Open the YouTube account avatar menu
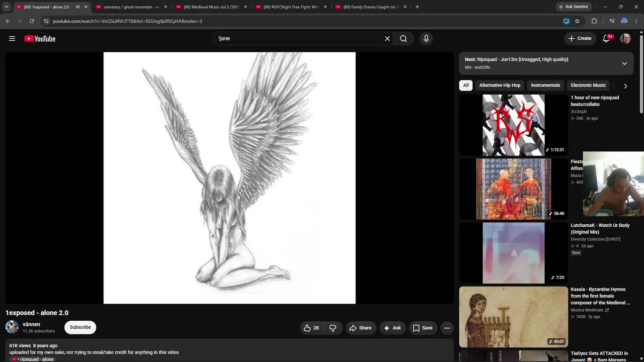Viewport: 644px width, 362px height. point(625,39)
